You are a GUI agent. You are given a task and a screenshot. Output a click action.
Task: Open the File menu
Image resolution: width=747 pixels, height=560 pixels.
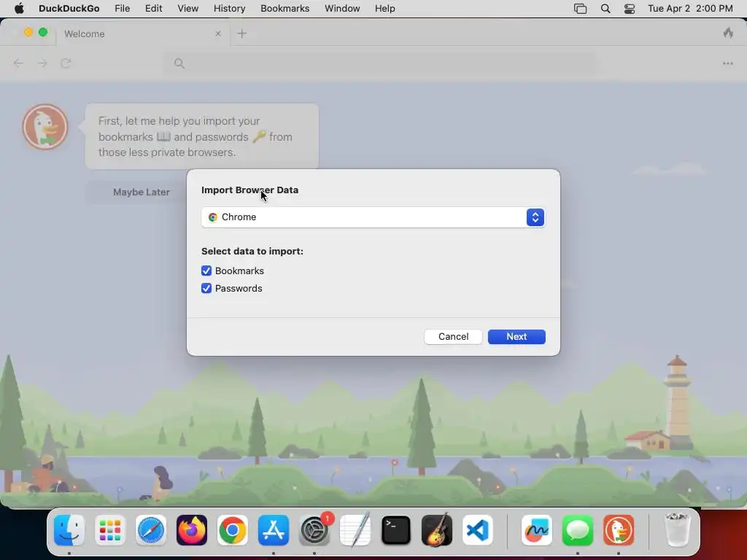123,9
